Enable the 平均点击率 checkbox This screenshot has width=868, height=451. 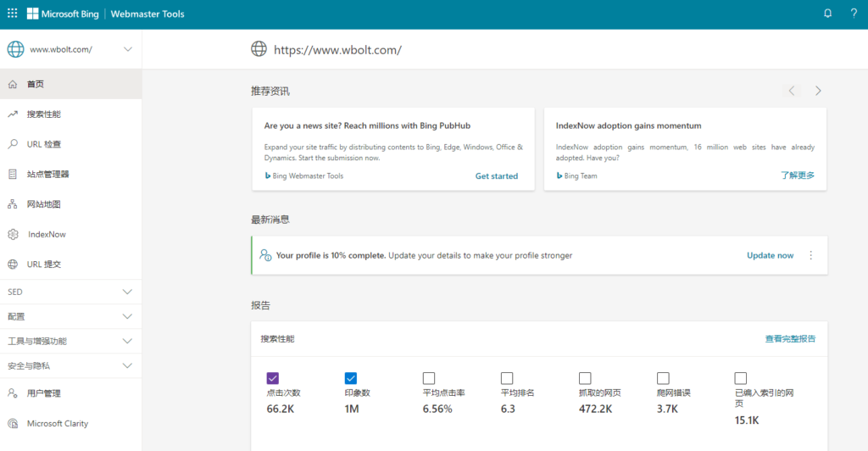click(429, 378)
